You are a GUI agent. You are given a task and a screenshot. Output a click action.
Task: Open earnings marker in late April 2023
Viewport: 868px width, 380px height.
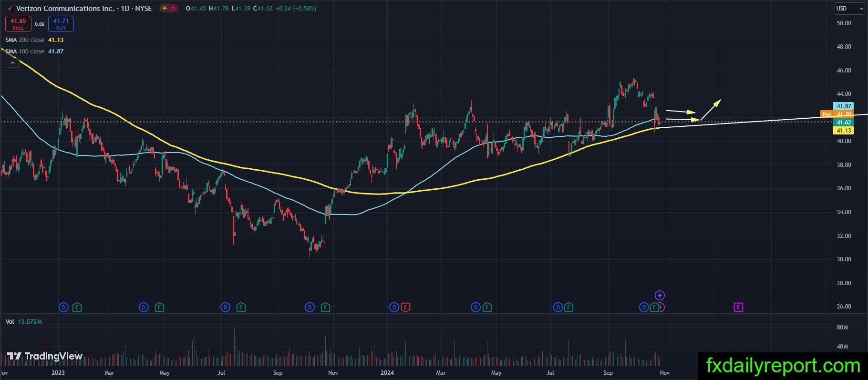159,308
